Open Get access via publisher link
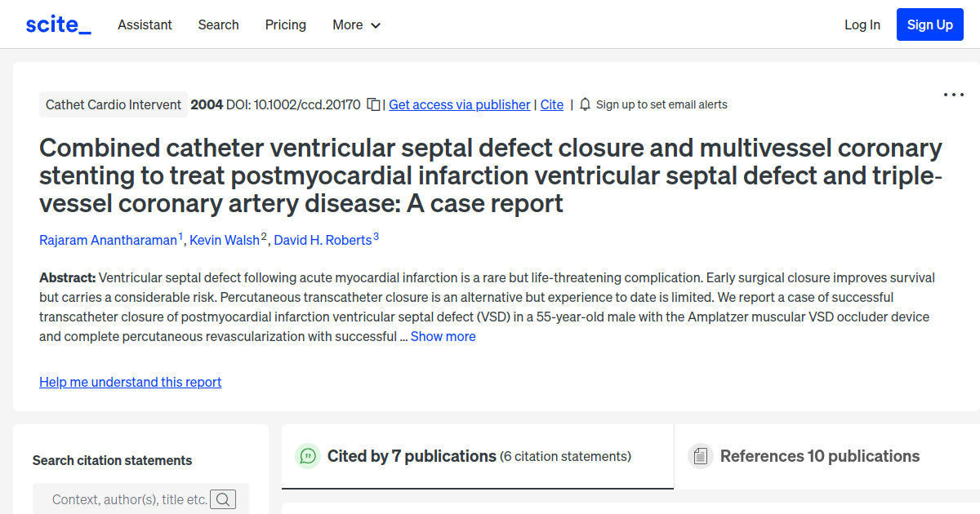The image size is (980, 514). pos(459,104)
